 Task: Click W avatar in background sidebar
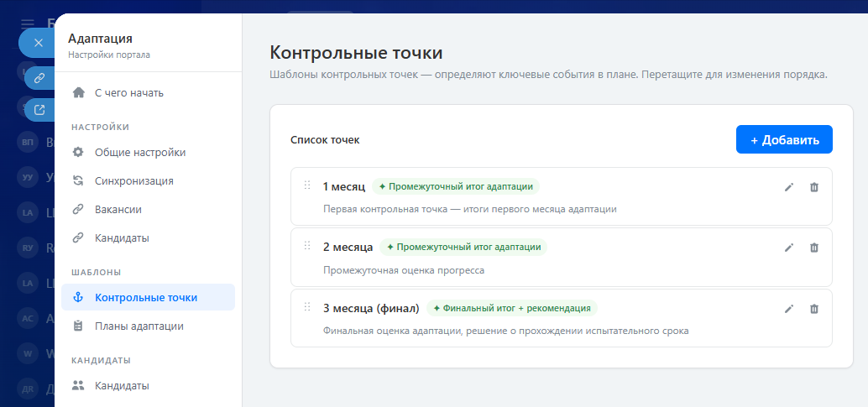click(27, 352)
